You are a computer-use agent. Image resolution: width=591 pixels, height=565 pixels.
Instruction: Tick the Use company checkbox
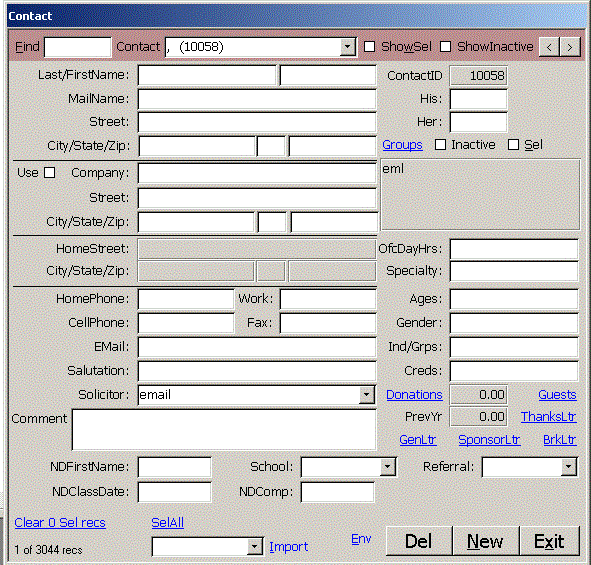click(x=49, y=173)
